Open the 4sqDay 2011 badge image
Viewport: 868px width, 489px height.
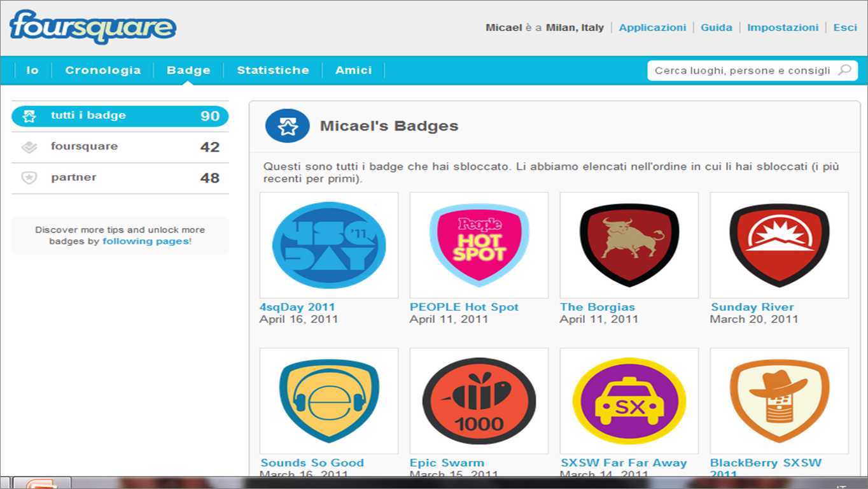(x=329, y=245)
